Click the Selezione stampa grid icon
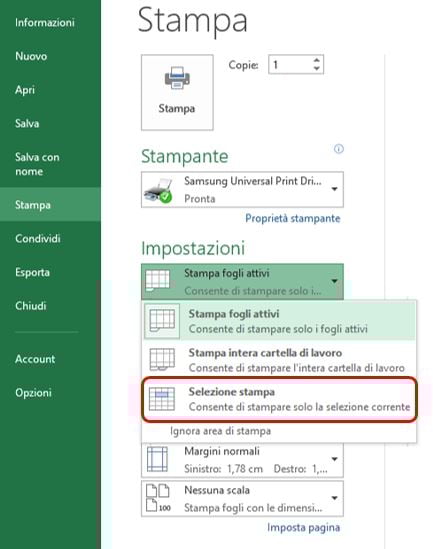 pyautogui.click(x=162, y=398)
